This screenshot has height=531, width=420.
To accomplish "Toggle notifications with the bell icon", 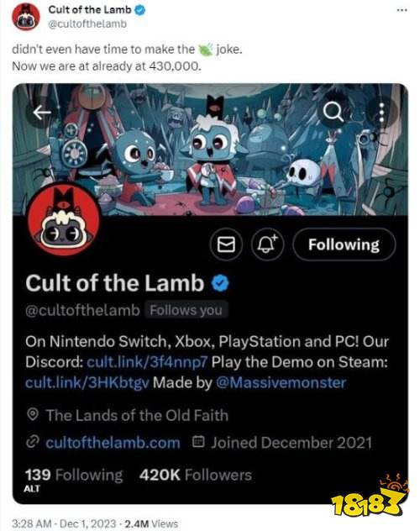I will [x=267, y=244].
